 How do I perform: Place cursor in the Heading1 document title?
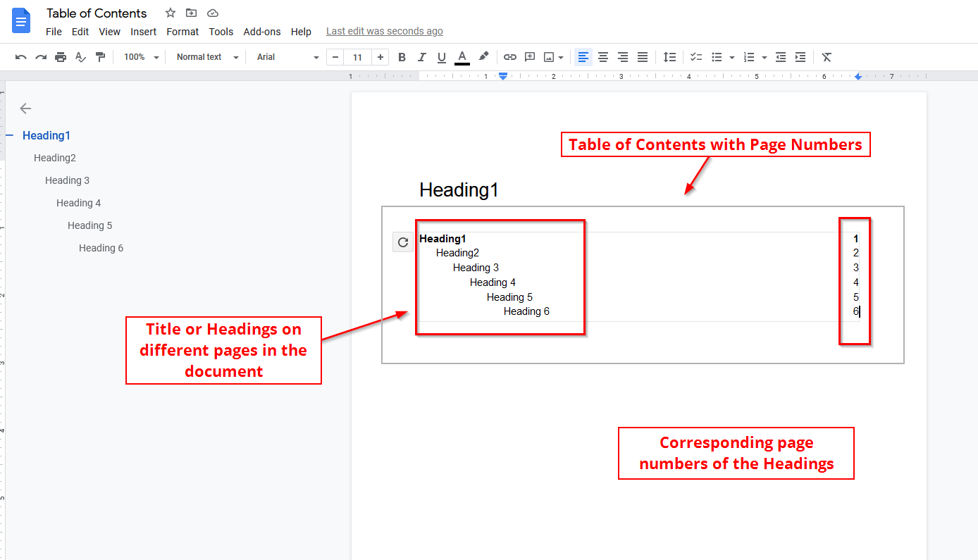[459, 189]
